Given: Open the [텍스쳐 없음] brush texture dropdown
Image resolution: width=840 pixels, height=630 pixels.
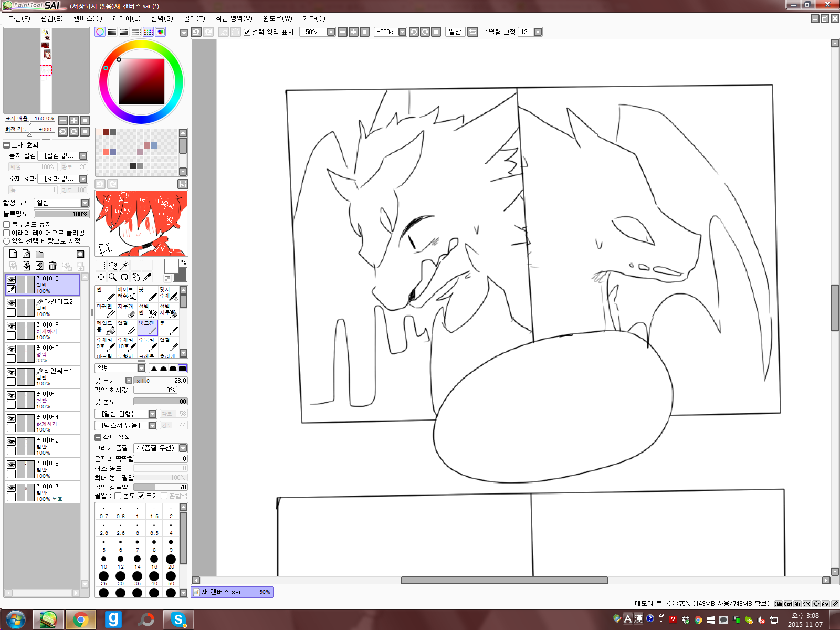Looking at the screenshot, I should pos(152,425).
